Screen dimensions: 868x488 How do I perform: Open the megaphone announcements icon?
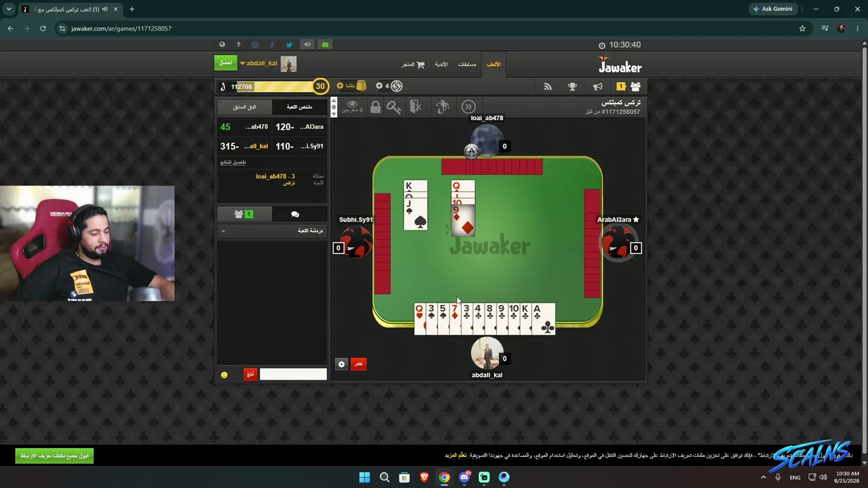coord(597,87)
